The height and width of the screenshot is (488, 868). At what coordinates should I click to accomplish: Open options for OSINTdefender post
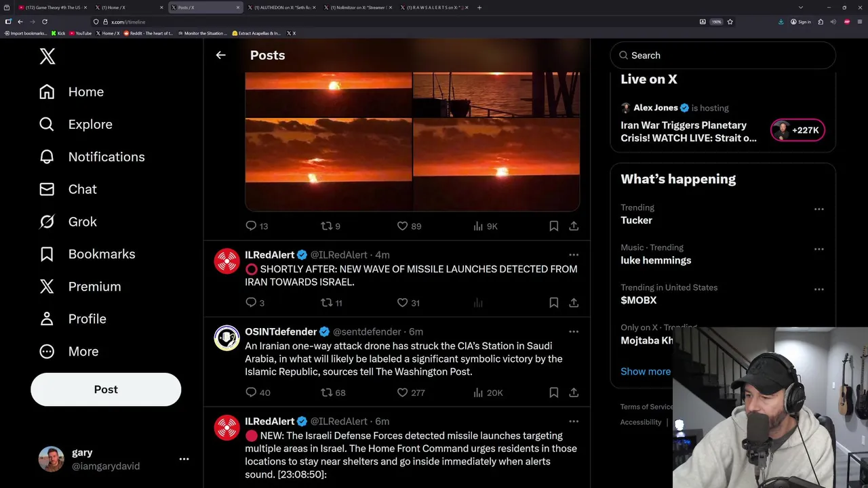tap(574, 331)
